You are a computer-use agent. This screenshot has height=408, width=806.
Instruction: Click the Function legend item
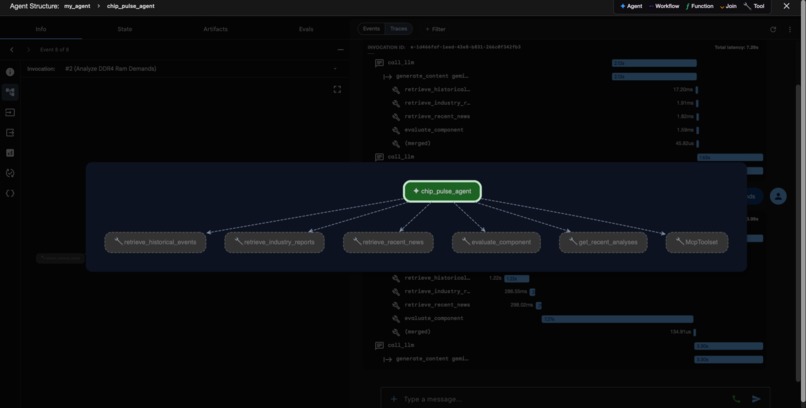(x=700, y=6)
